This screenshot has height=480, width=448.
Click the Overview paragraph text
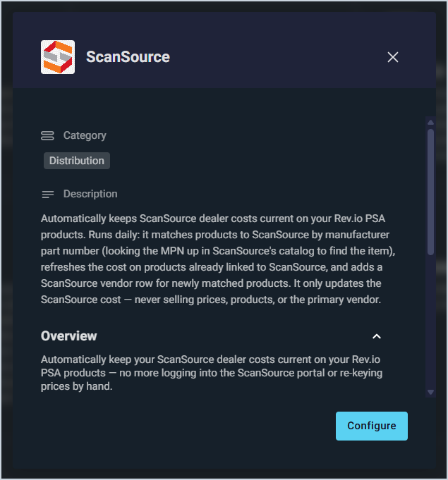coord(212,373)
